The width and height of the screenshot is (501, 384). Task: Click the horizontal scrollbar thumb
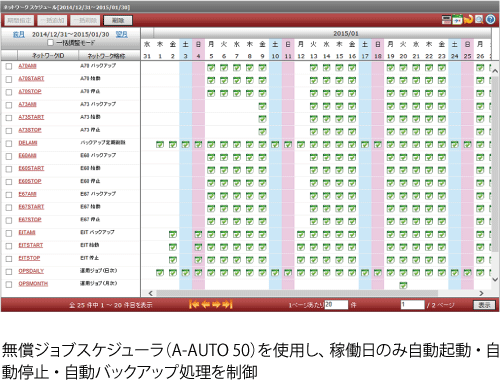tap(297, 293)
